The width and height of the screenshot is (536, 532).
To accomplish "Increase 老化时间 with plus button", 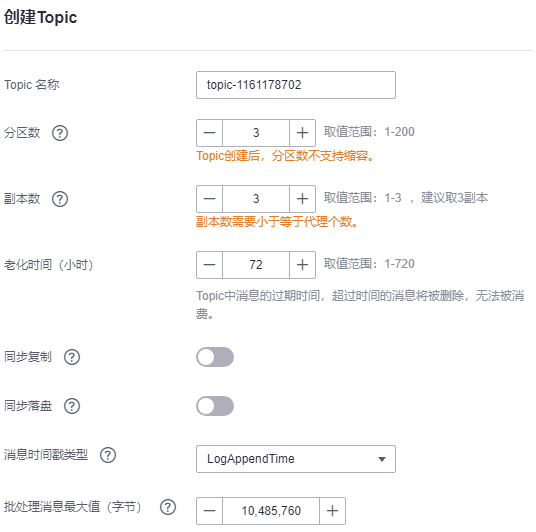I will tap(302, 265).
